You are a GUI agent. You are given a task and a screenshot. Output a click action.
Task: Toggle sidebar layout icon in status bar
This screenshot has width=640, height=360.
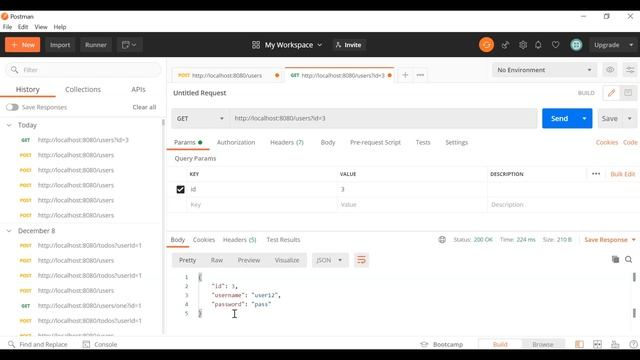point(579,344)
